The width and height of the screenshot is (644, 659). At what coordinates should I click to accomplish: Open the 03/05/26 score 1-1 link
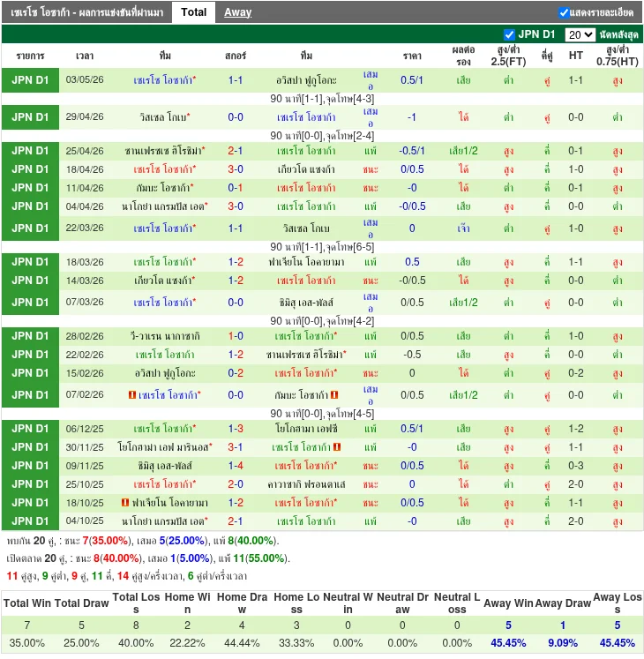point(236,80)
